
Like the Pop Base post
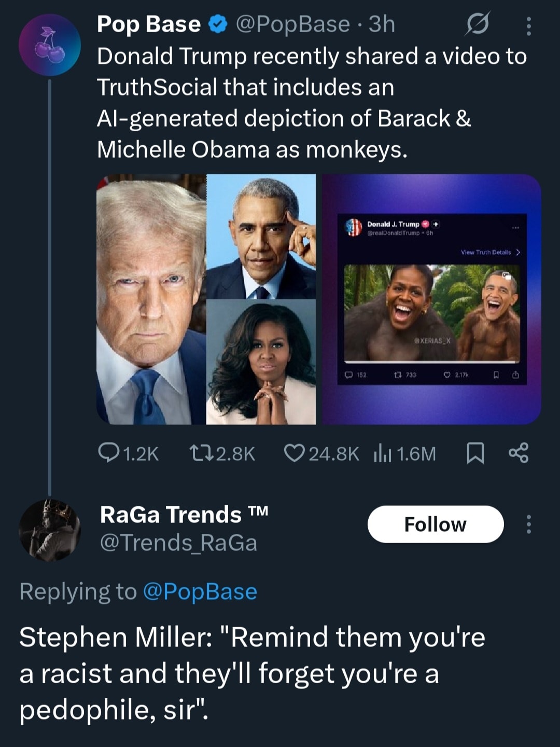[x=321, y=454]
